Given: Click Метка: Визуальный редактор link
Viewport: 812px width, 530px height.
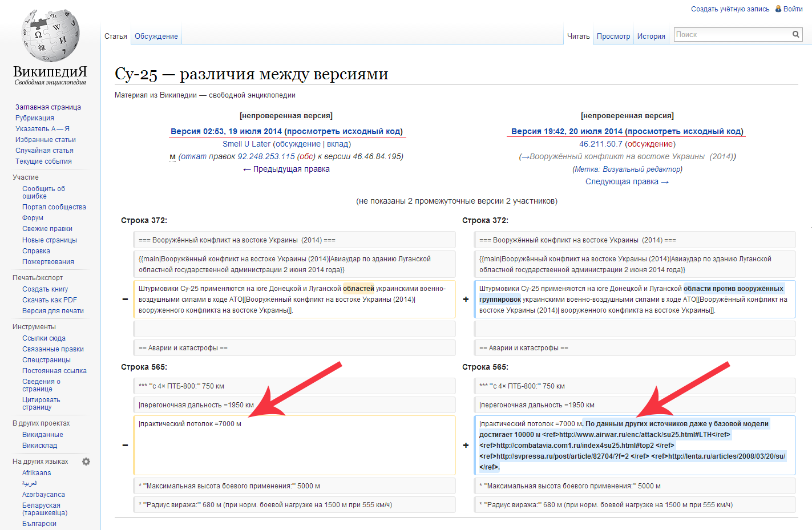Looking at the screenshot, I should point(627,169).
